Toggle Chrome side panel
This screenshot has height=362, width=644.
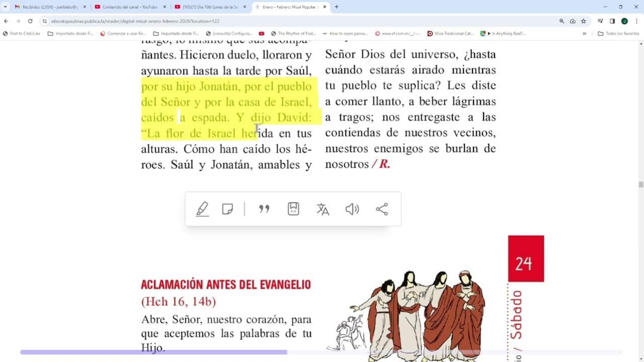coord(612,21)
